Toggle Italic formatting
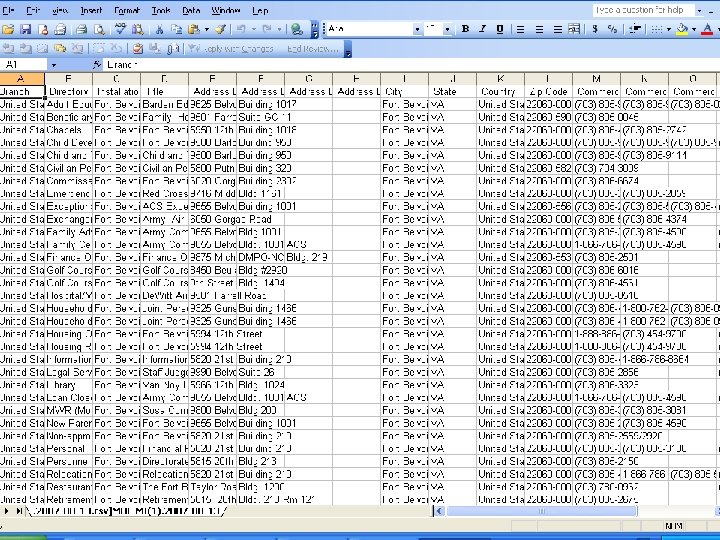Screen dimensions: 720x540 483,29
